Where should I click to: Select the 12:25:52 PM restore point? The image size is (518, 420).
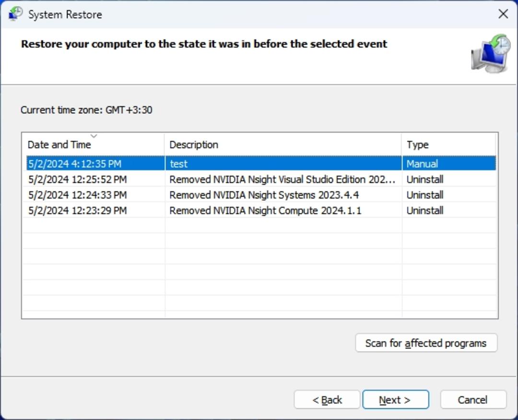pyautogui.click(x=261, y=179)
